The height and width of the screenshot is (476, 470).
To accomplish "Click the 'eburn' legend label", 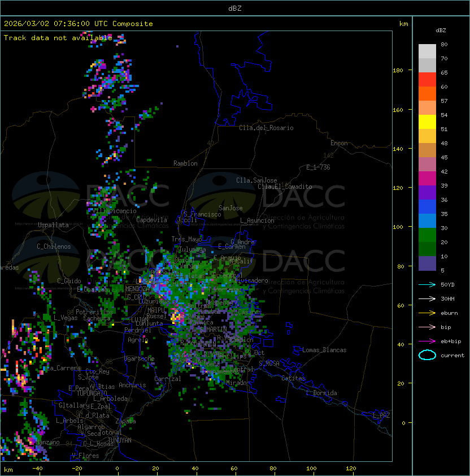I will click(449, 313).
